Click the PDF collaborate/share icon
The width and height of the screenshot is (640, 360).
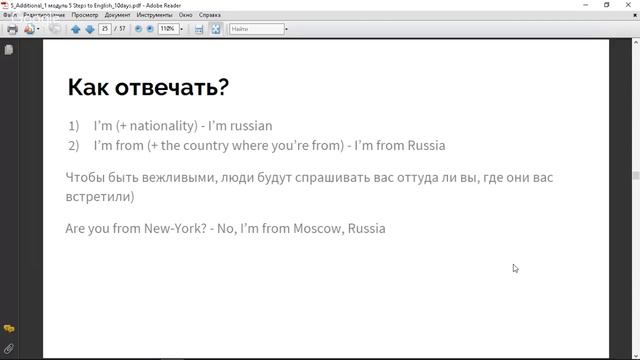pyautogui.click(x=29, y=29)
